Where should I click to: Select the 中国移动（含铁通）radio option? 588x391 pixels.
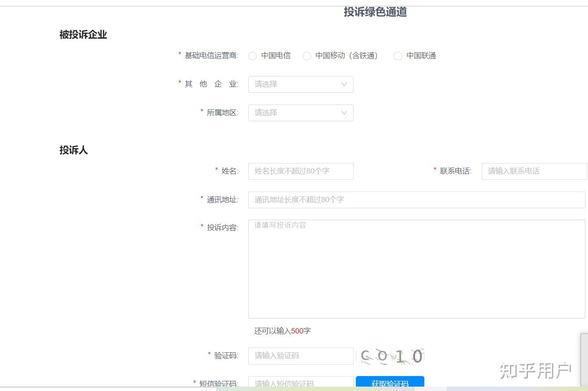[307, 56]
